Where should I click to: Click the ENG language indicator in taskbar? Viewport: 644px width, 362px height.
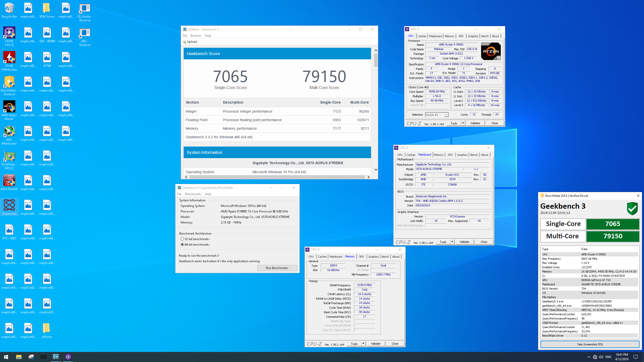[x=608, y=357]
